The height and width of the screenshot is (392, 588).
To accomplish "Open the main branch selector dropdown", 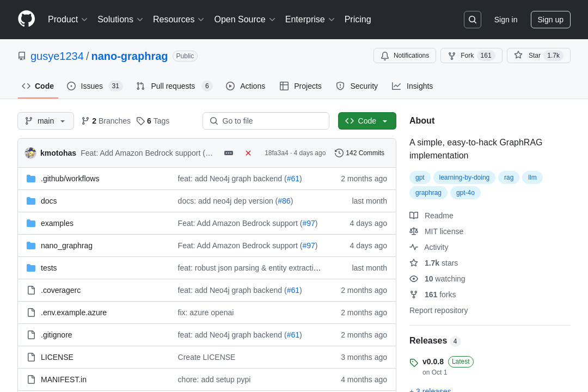I will click(46, 121).
